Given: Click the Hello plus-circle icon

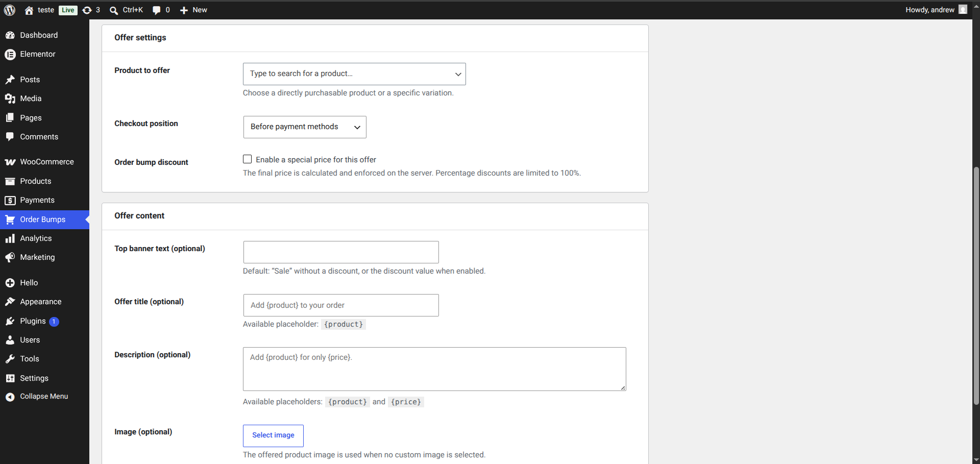Looking at the screenshot, I should 10,283.
